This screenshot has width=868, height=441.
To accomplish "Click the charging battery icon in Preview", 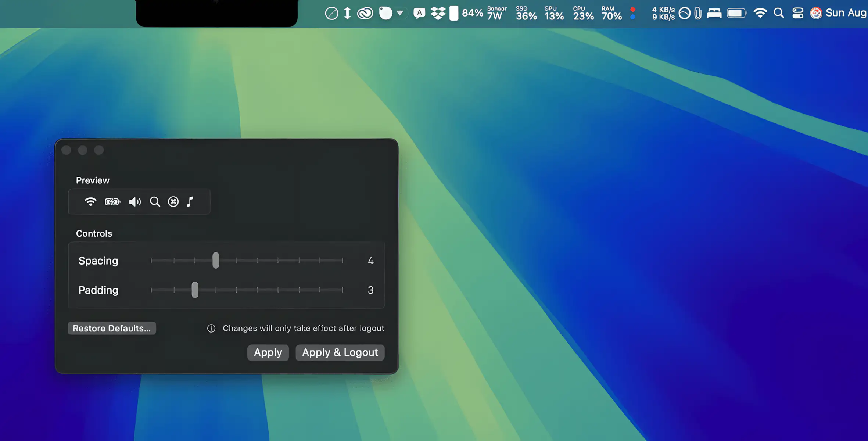I will (x=112, y=202).
